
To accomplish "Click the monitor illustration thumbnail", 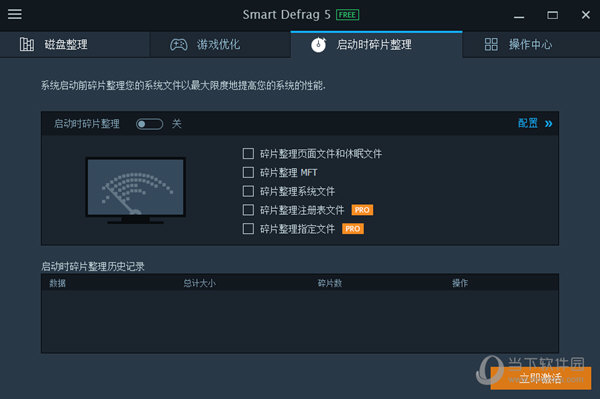I will [135, 190].
